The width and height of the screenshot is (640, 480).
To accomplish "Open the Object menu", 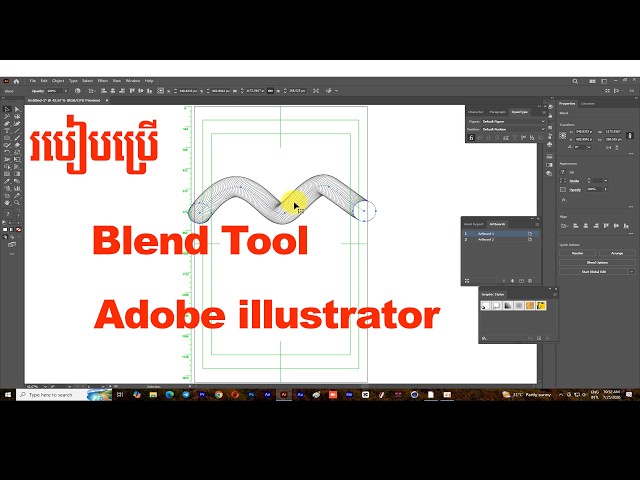I will point(58,81).
